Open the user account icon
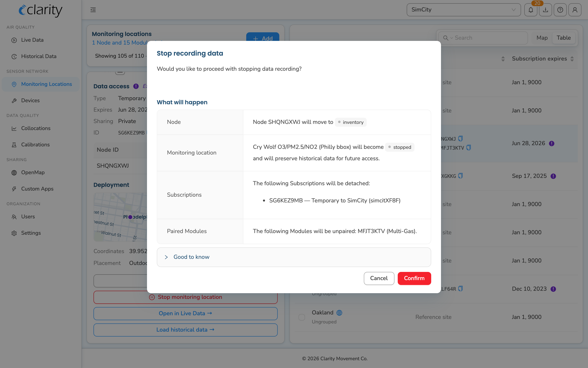Image resolution: width=588 pixels, height=368 pixels. pyautogui.click(x=575, y=10)
